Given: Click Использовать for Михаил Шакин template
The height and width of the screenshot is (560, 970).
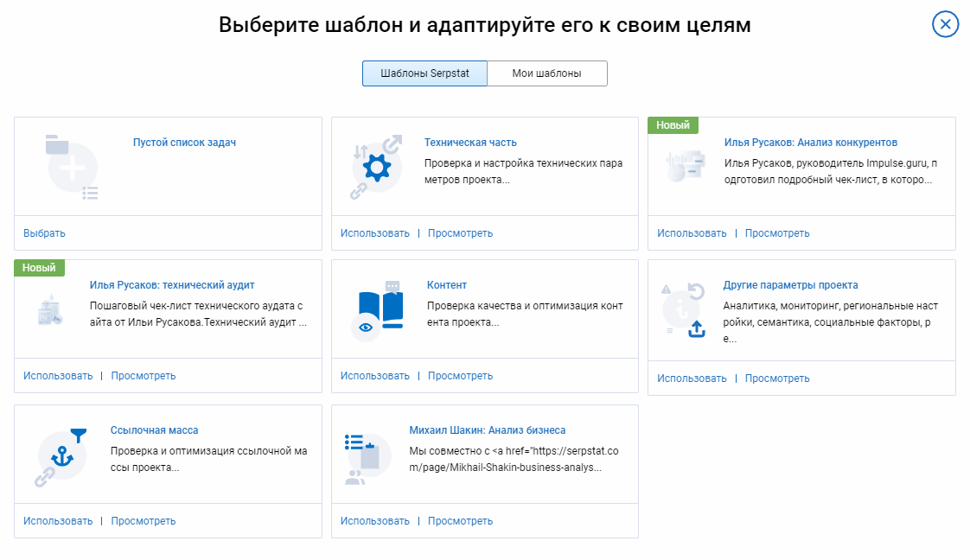Looking at the screenshot, I should [375, 521].
